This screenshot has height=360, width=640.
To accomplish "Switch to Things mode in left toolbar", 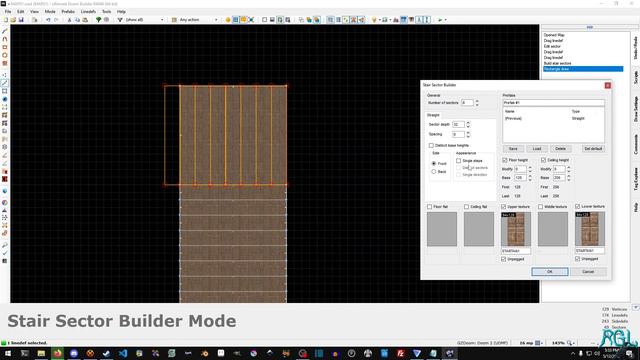I will click(5, 99).
